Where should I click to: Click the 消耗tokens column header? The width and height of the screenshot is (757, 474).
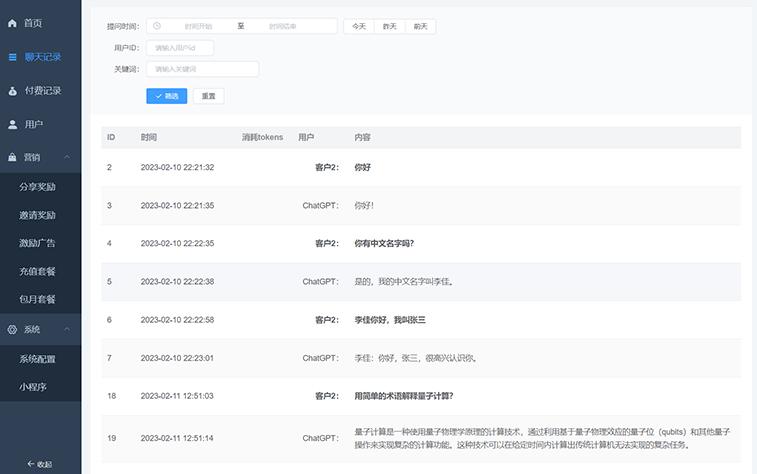[262, 137]
